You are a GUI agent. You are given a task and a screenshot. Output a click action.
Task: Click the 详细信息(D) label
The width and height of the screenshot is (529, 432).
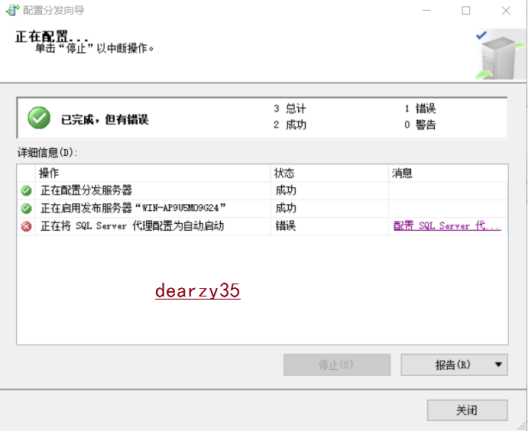pyautogui.click(x=48, y=153)
